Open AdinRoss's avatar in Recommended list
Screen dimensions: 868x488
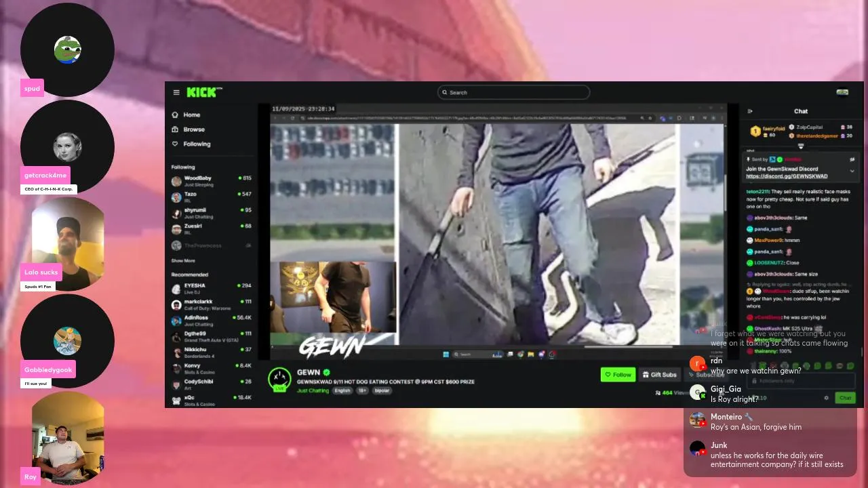point(176,321)
